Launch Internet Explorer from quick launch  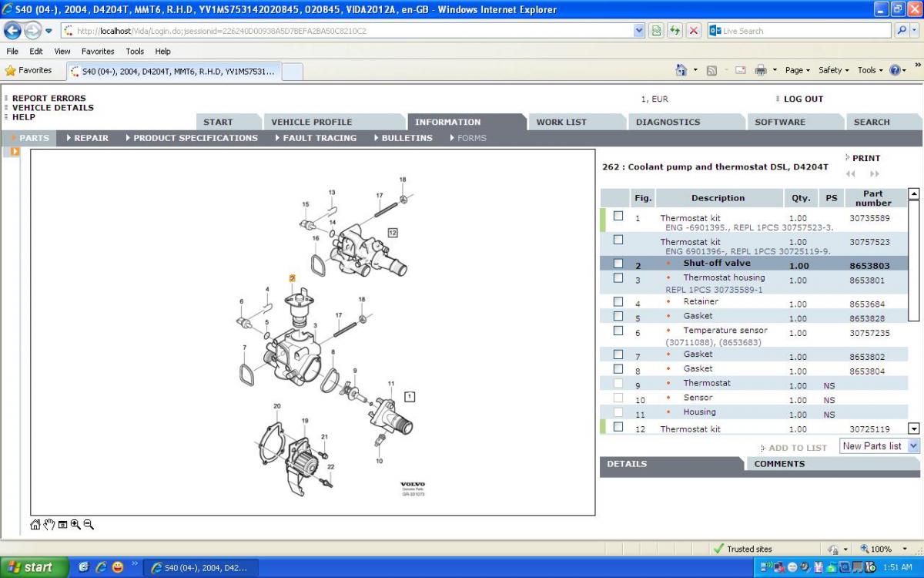click(x=101, y=567)
